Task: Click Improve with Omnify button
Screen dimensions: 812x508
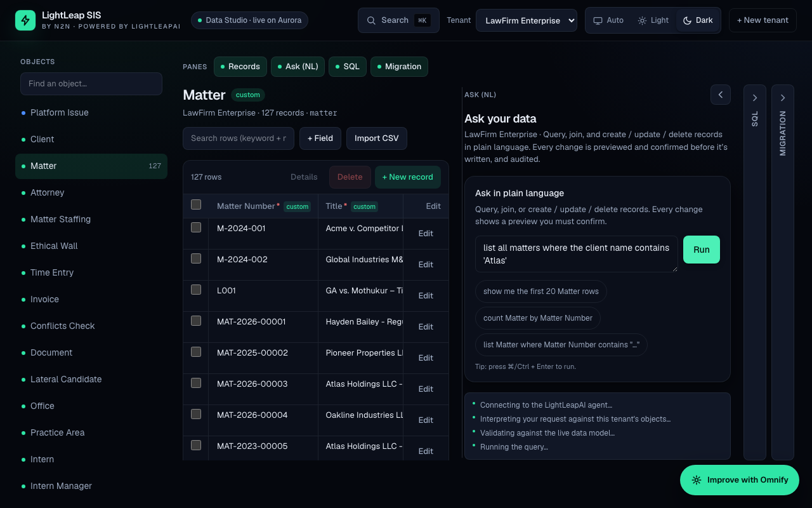Action: [740, 480]
